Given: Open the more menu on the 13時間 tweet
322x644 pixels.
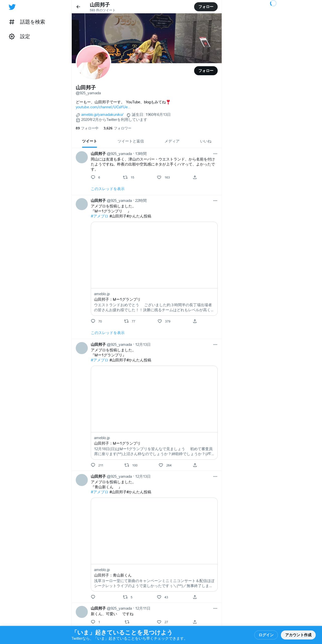Looking at the screenshot, I should point(215,154).
